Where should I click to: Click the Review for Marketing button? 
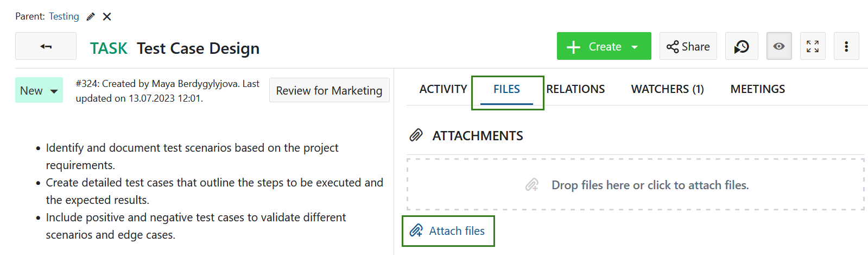(x=329, y=90)
